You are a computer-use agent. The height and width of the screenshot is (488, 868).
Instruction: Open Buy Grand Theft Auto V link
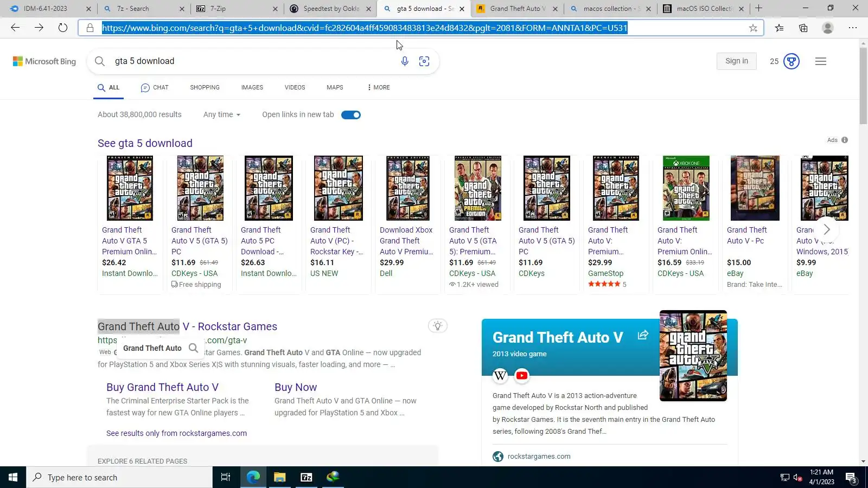click(x=162, y=387)
